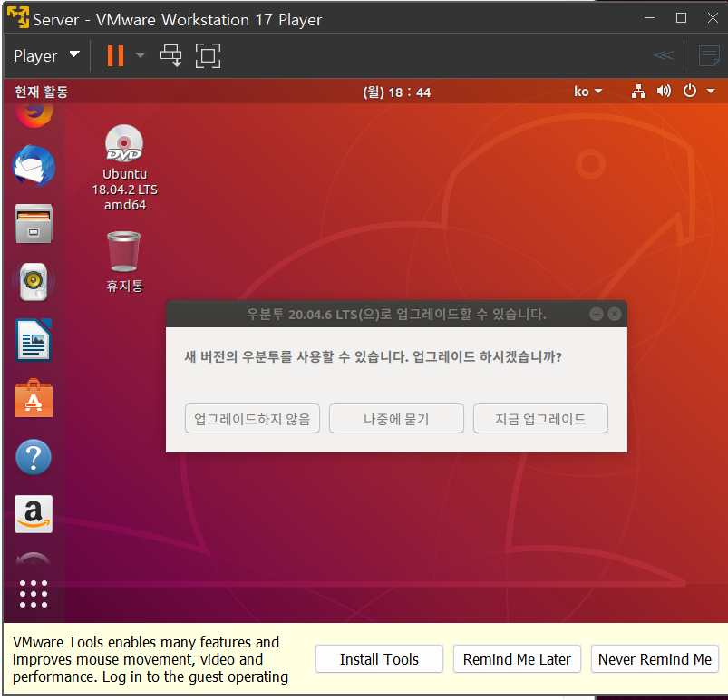
Task: Open Ubuntu Software from the dock
Action: [34, 398]
